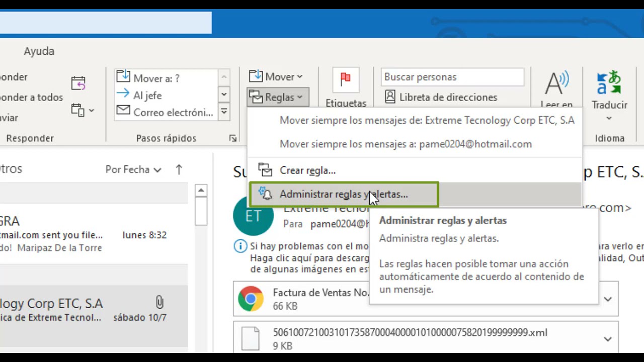Select the 'Al jefe' quick step
Image resolution: width=644 pixels, height=362 pixels.
coord(166,95)
